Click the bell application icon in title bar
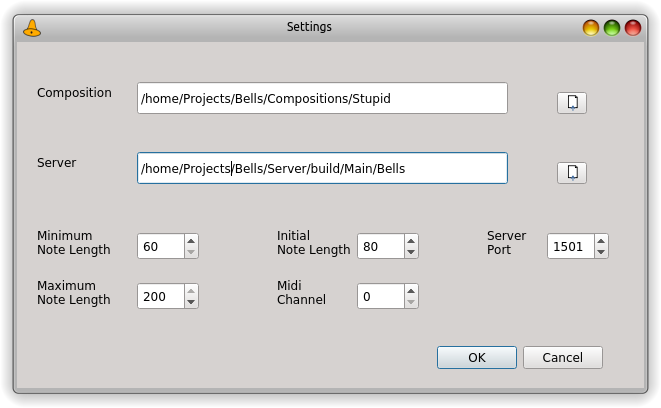661x408 pixels. click(x=32, y=28)
